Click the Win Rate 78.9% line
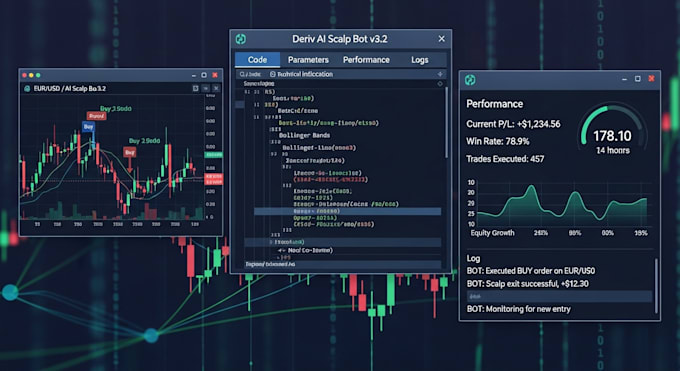 tap(497, 141)
